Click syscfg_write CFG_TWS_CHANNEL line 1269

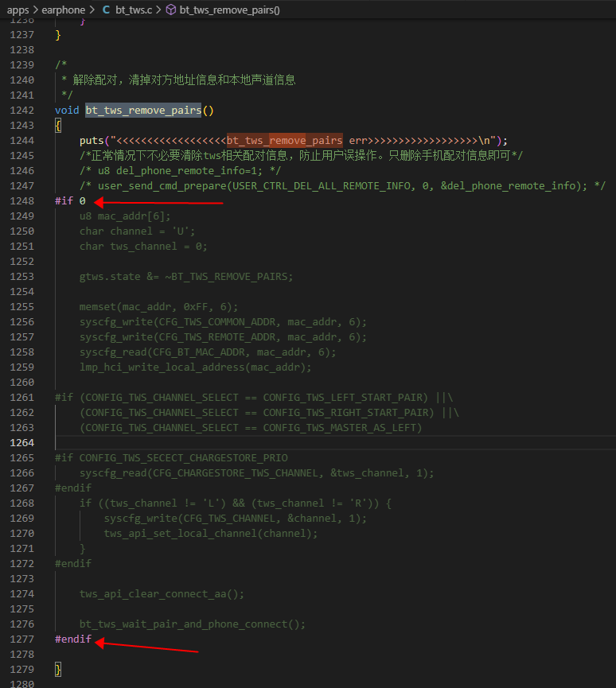[x=236, y=519]
